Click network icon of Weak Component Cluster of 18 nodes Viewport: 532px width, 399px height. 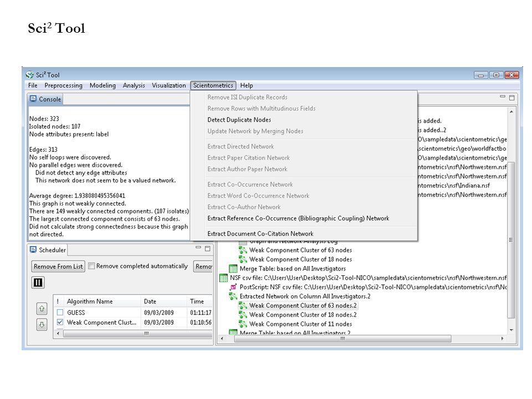pos(243,259)
